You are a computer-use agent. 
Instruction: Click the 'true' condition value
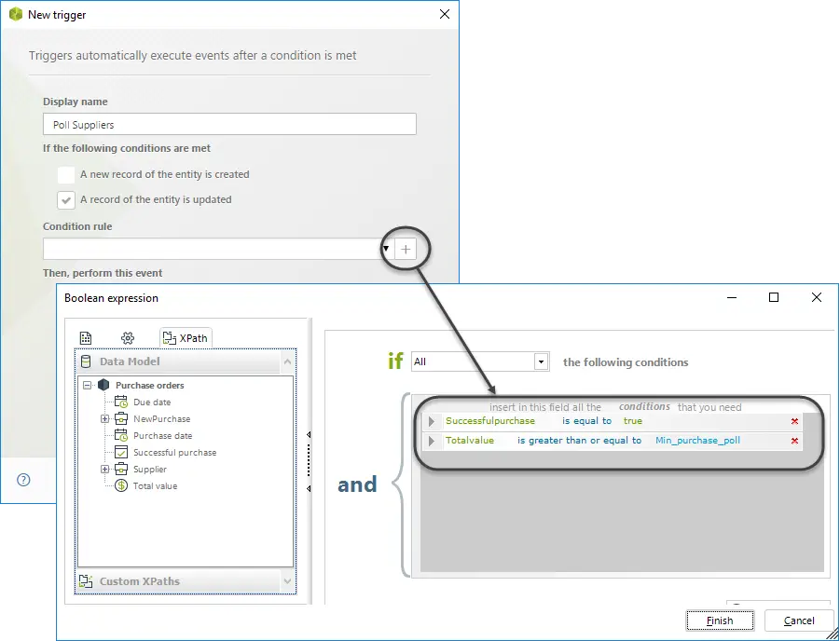633,421
